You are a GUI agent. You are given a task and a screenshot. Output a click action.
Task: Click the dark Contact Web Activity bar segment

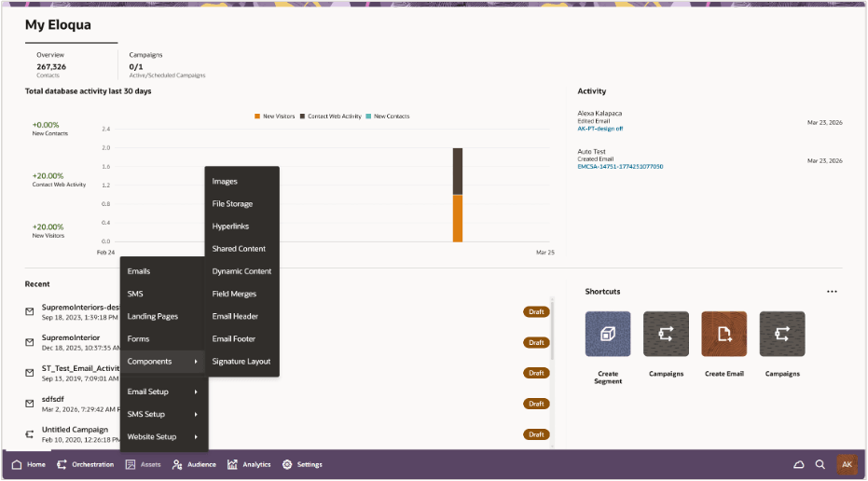click(457, 172)
